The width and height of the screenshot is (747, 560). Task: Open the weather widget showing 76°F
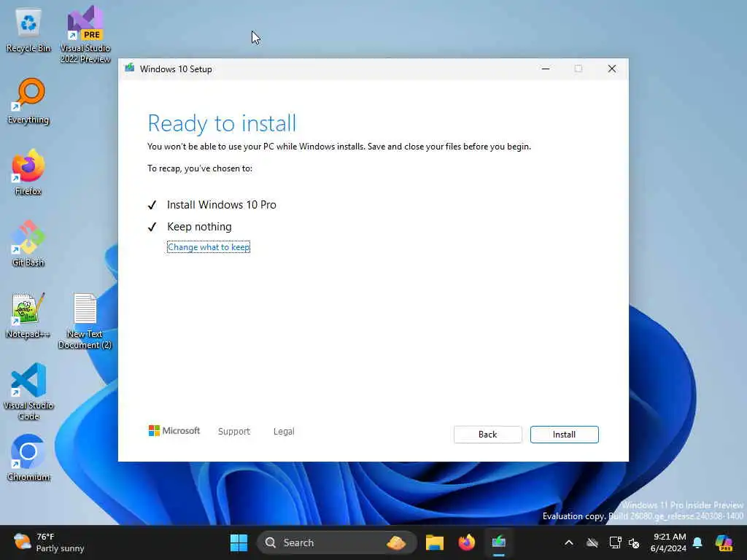tap(49, 542)
